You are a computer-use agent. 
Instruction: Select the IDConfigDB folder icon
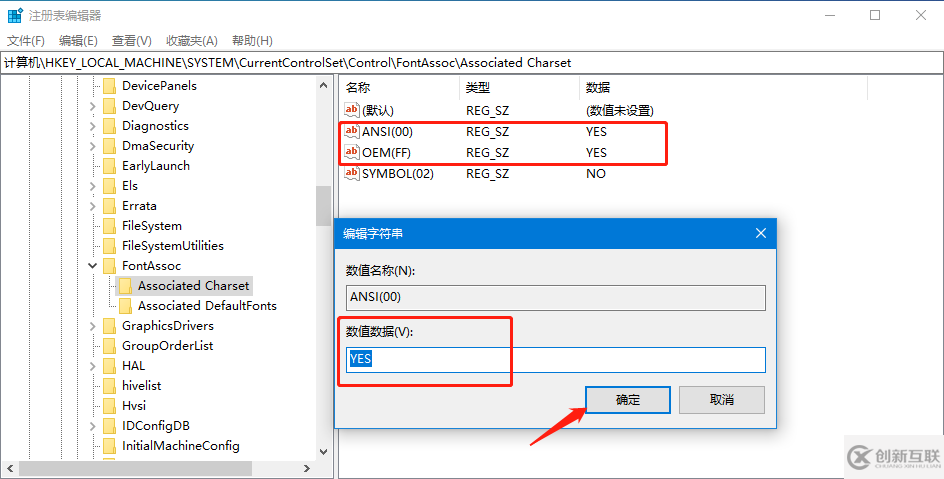tap(109, 426)
